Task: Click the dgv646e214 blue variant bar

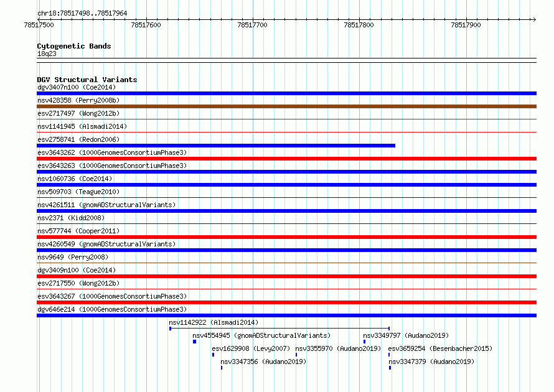Action: tap(286, 315)
